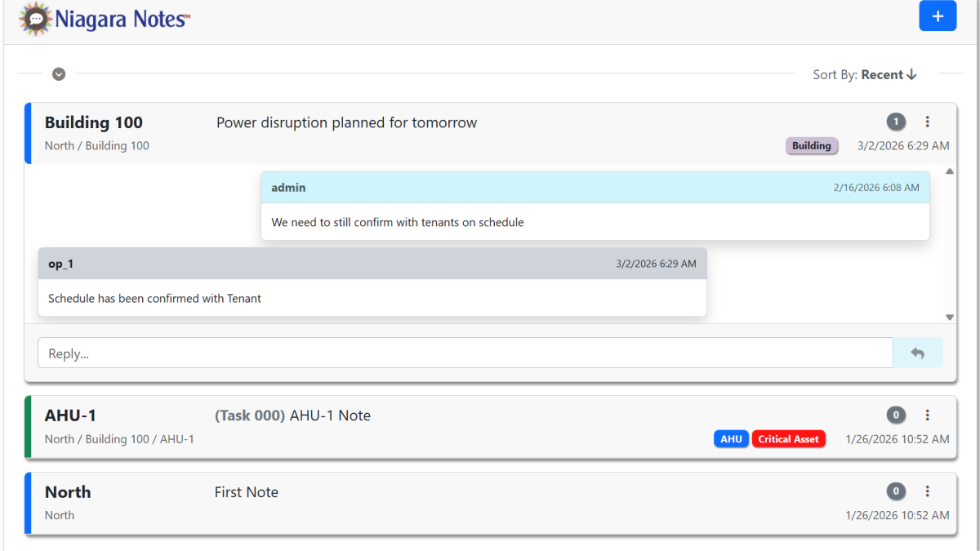Collapse notes using the circular chevron
This screenshot has width=980, height=551.
point(58,73)
